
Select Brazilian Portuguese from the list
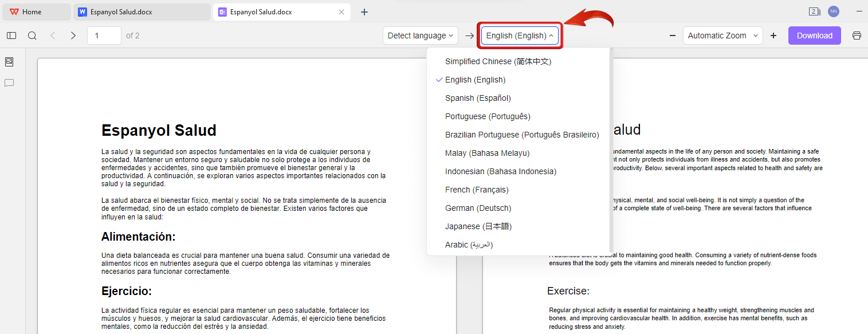[522, 135]
